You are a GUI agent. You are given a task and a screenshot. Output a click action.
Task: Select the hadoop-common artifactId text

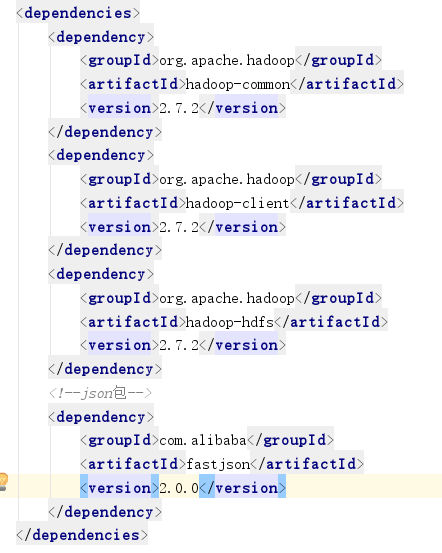pyautogui.click(x=238, y=85)
